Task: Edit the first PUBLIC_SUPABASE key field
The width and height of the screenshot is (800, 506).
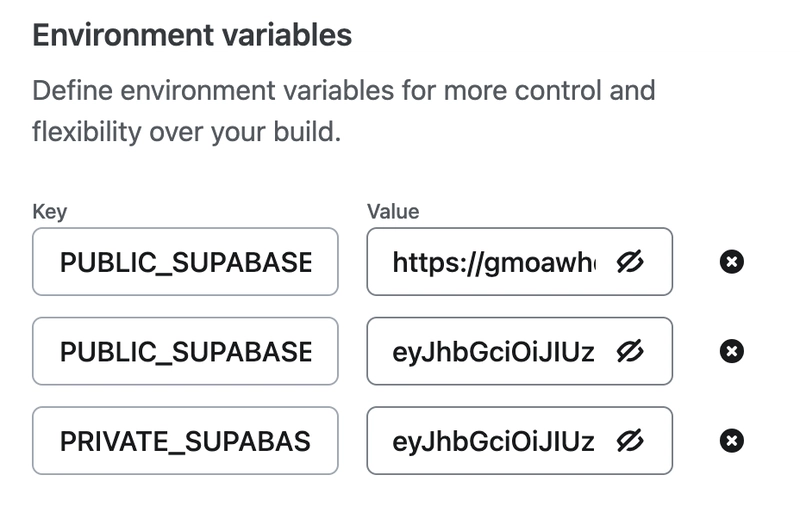Action: coord(185,262)
